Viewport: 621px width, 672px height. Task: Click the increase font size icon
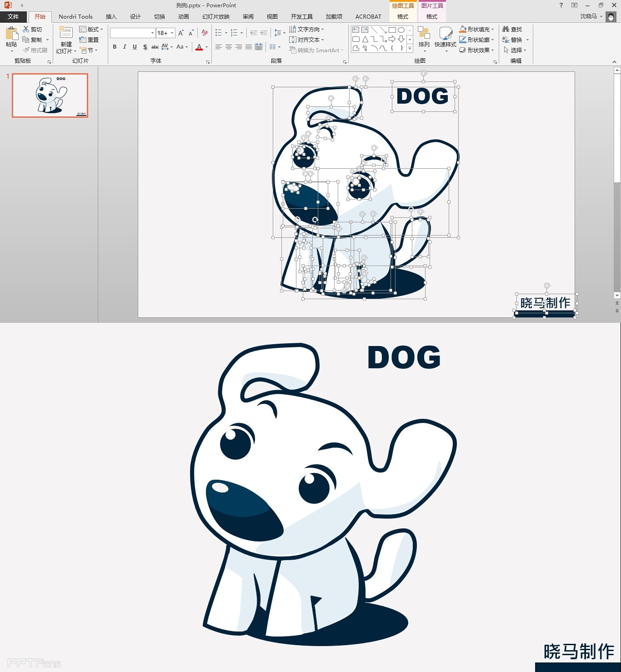(x=181, y=33)
